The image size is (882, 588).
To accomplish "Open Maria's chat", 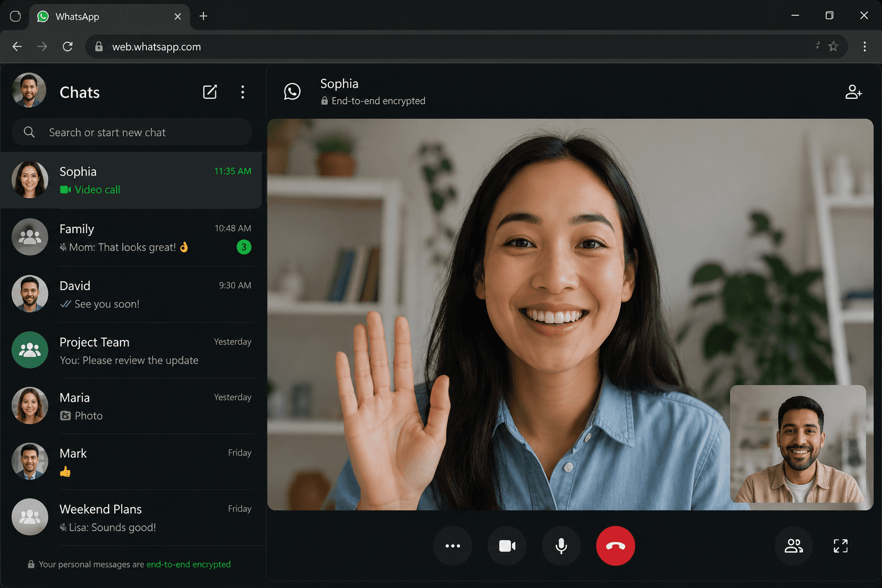I will pyautogui.click(x=131, y=406).
